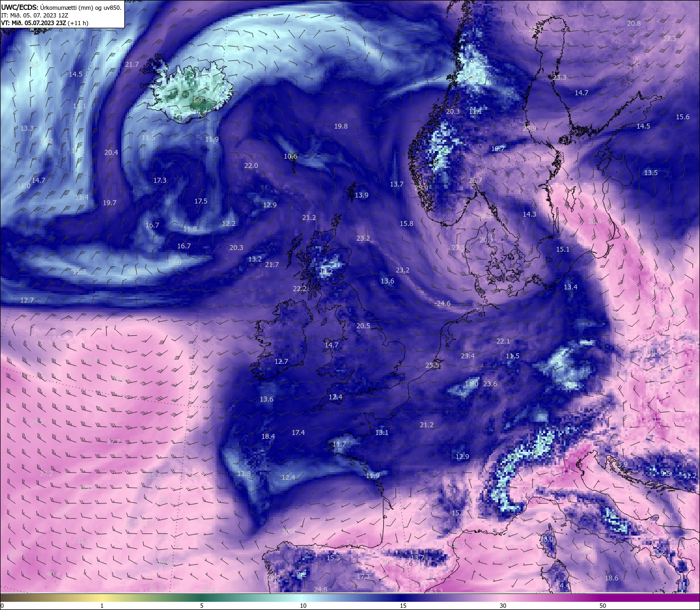Click the map value 19.7
700x610 pixels.
click(x=109, y=203)
